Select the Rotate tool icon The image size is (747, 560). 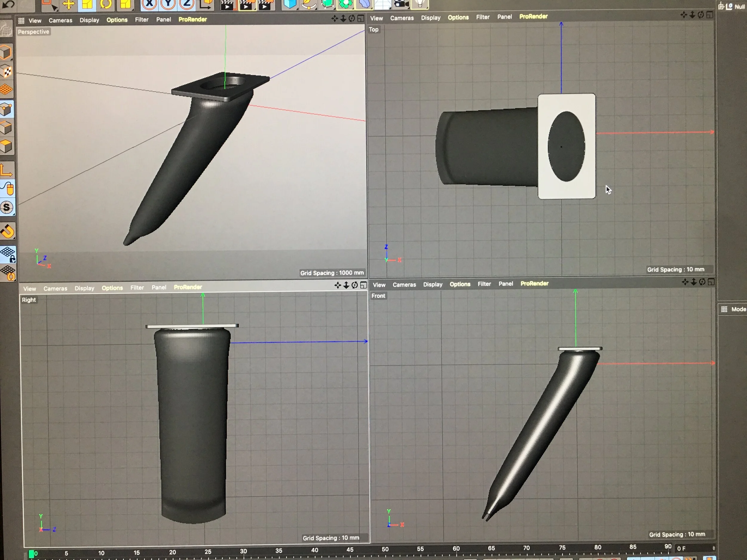tap(106, 4)
